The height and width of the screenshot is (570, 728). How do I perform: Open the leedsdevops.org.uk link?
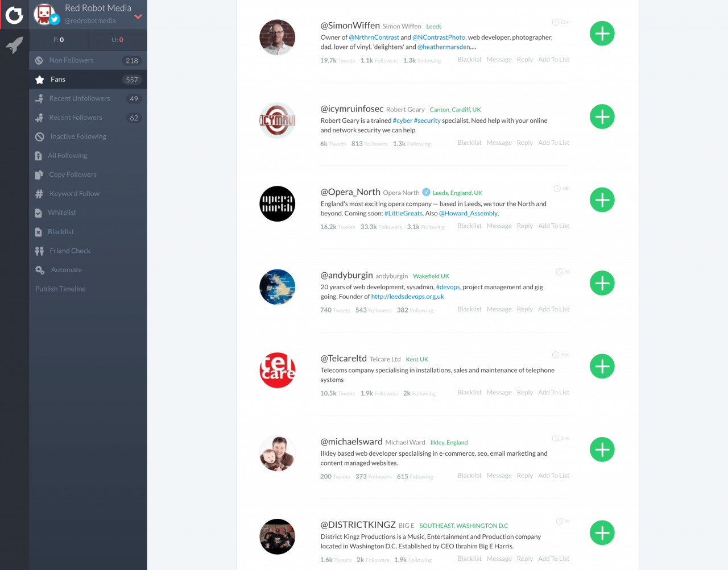(408, 297)
